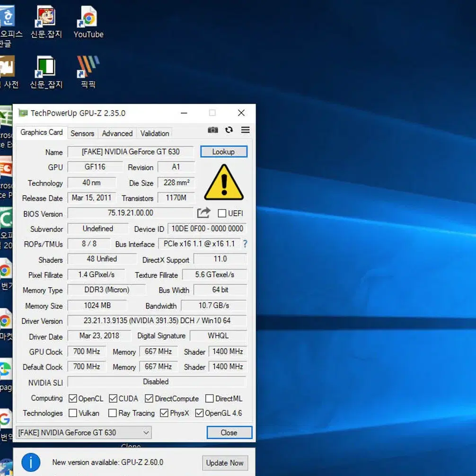
Task: Switch to the Sensors tab
Action: pos(82,133)
